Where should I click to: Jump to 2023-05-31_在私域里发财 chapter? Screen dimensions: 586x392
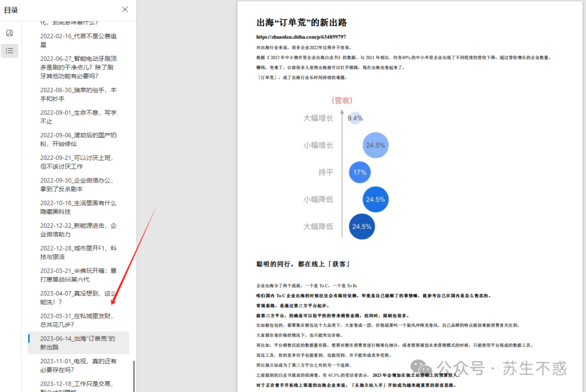click(x=78, y=320)
